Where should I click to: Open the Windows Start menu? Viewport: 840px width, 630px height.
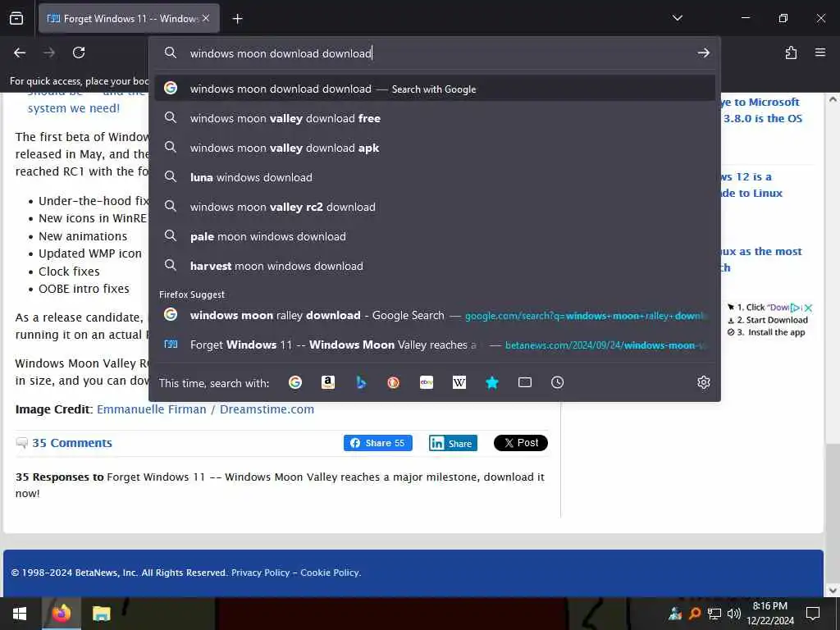20,614
